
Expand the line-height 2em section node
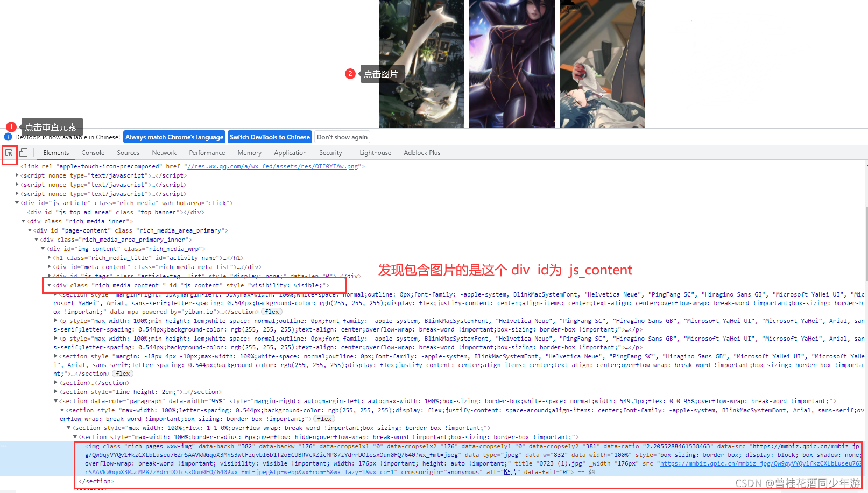[x=56, y=392]
